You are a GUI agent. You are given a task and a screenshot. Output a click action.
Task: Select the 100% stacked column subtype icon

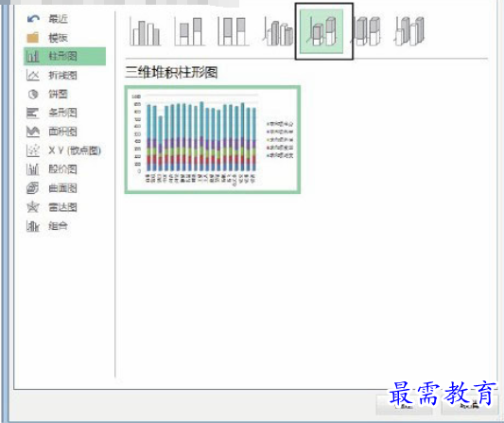pos(234,31)
